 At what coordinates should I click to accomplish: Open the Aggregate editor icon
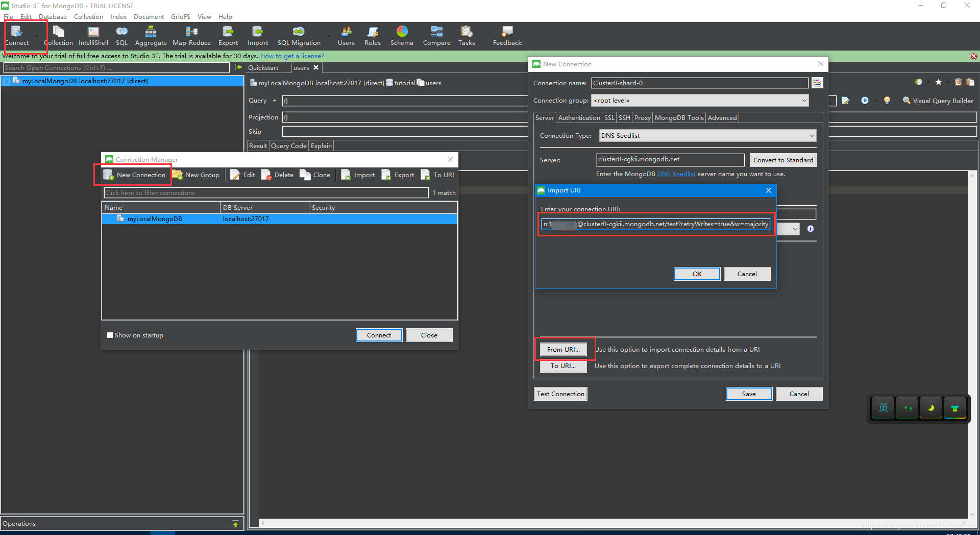tap(151, 36)
